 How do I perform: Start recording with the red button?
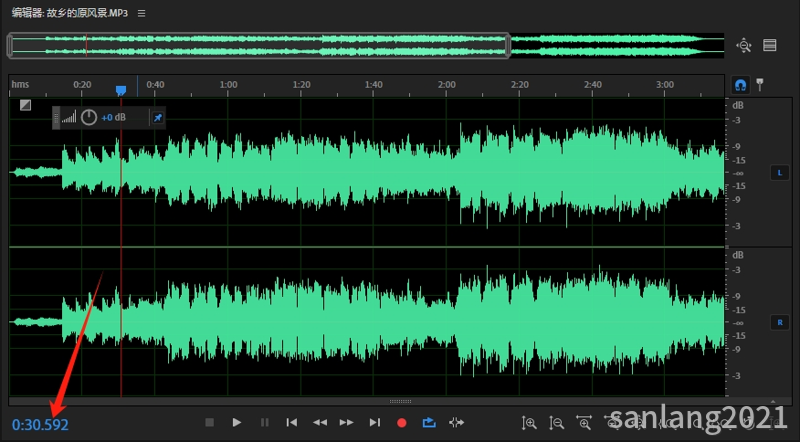pyautogui.click(x=402, y=423)
